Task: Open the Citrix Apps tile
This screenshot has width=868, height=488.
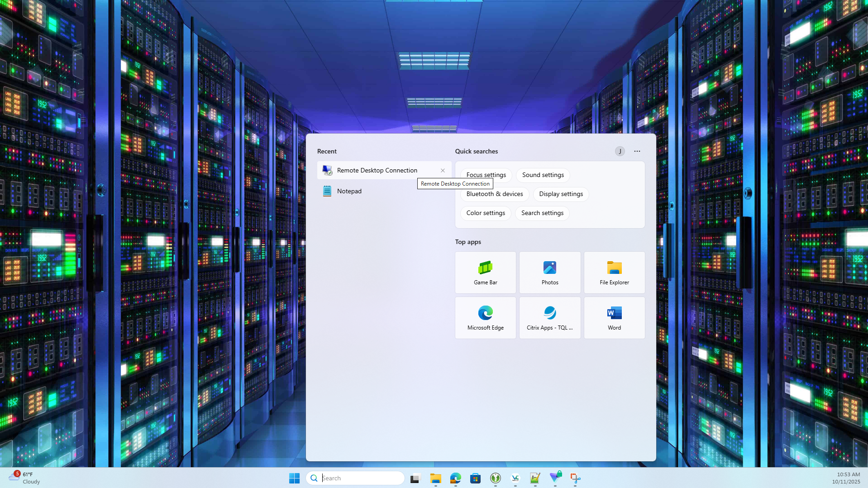Action: (x=549, y=317)
